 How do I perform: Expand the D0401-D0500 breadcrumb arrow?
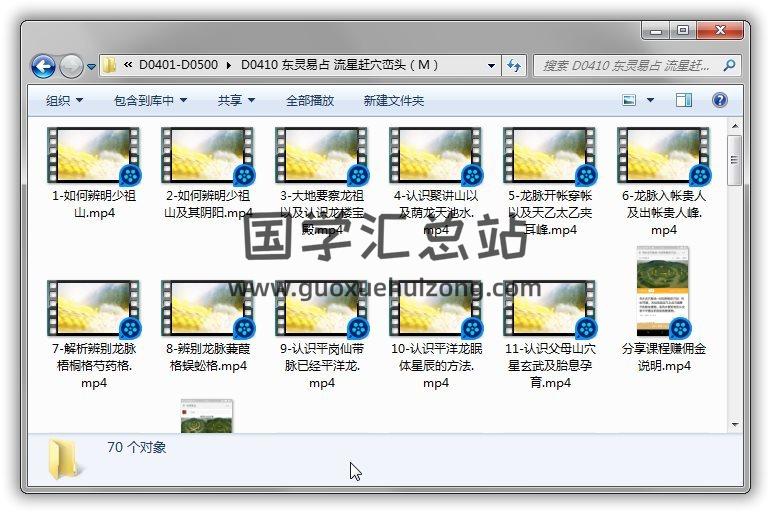(229, 65)
